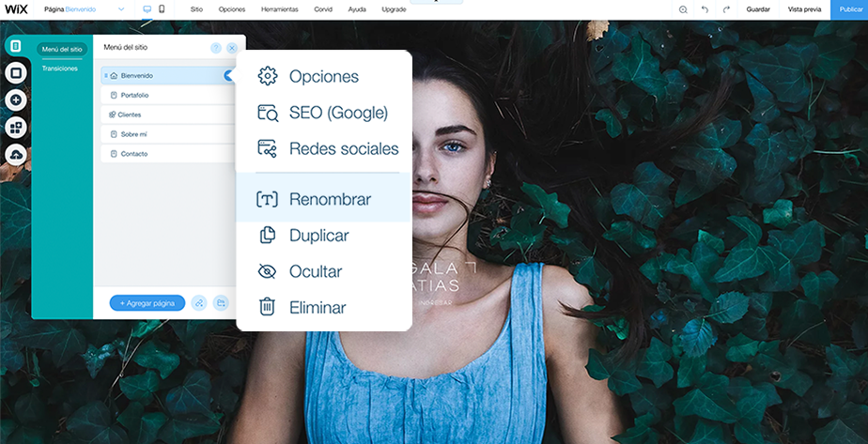The width and height of the screenshot is (868, 444).
Task: Select the Sobre mí page
Action: pyautogui.click(x=168, y=134)
